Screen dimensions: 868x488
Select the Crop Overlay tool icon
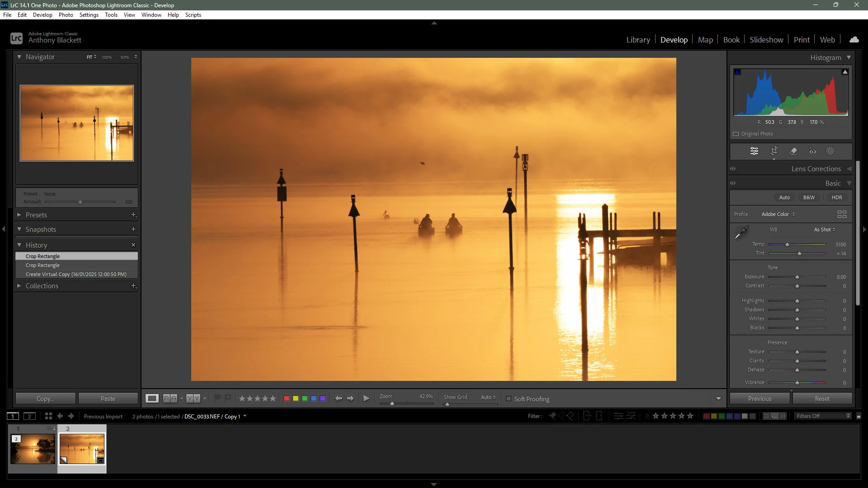tap(774, 151)
